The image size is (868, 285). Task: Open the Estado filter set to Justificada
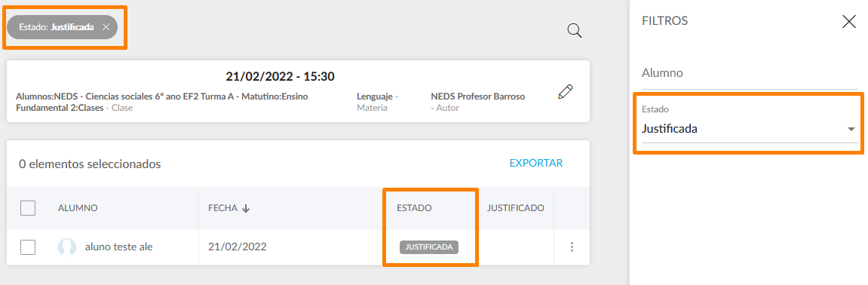coord(750,124)
